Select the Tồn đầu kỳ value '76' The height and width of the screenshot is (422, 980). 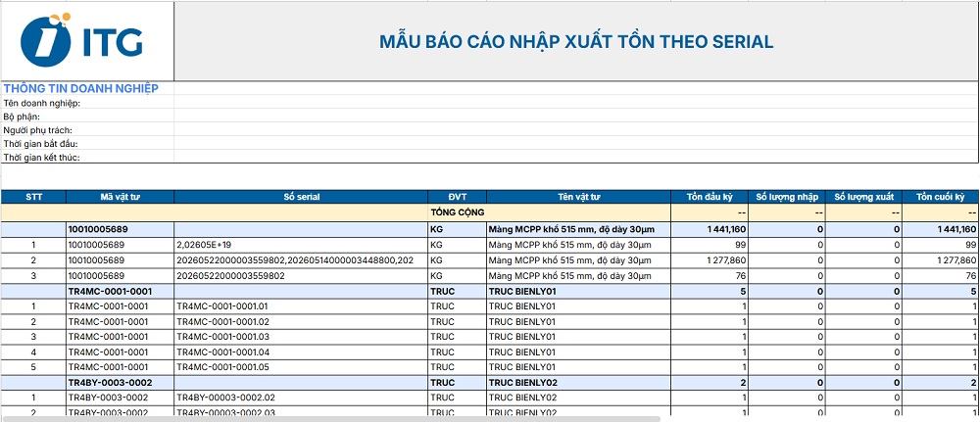[x=710, y=275]
